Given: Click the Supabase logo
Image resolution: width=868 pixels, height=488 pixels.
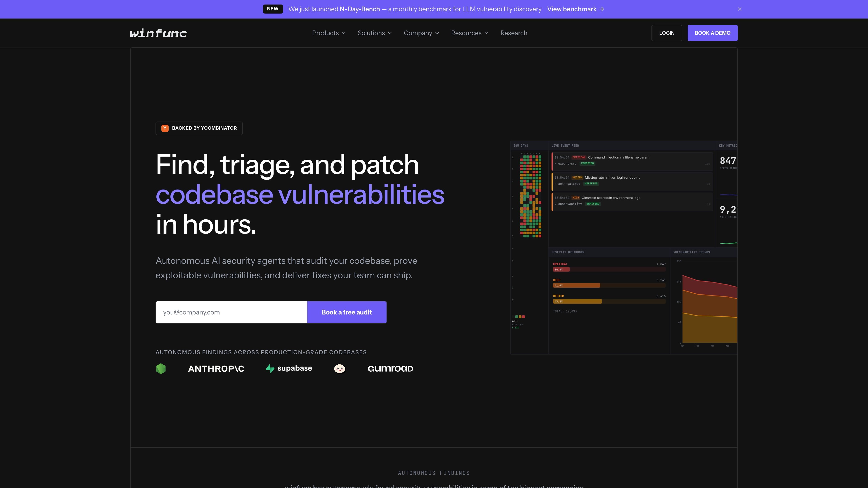Looking at the screenshot, I should (289, 368).
